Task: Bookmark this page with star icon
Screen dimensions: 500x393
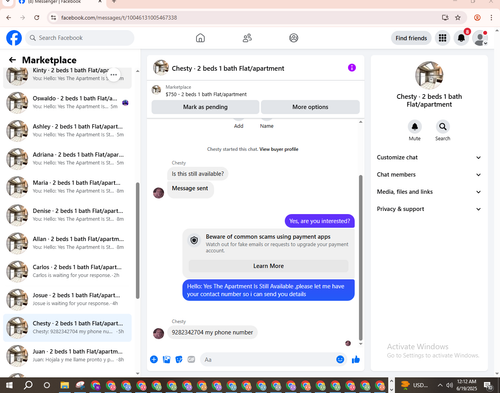Action: tap(458, 18)
